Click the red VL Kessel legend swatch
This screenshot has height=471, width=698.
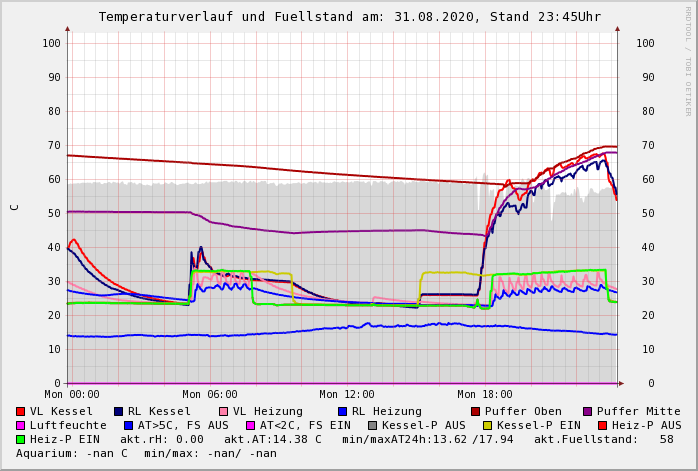[x=21, y=411]
